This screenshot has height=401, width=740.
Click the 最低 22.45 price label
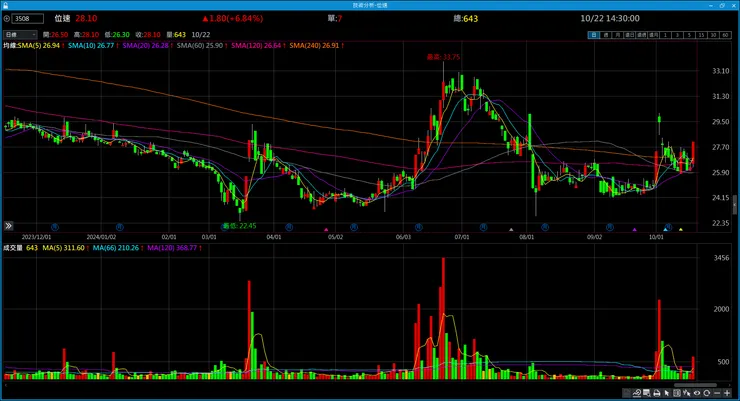[x=240, y=226]
